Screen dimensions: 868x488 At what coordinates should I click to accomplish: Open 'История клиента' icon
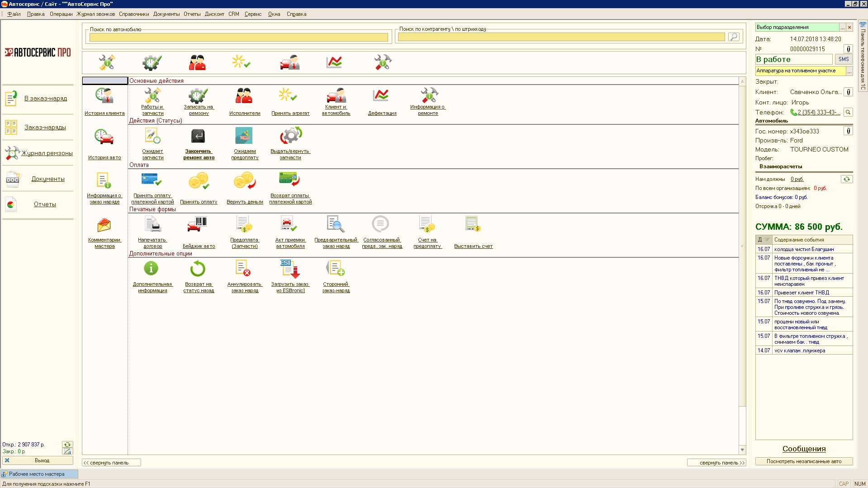[104, 96]
